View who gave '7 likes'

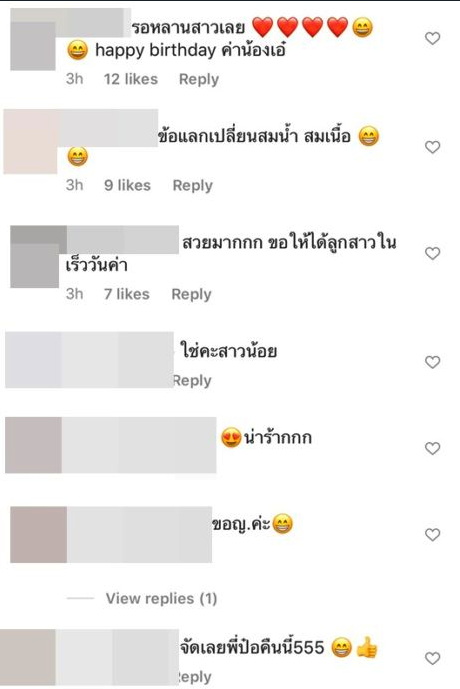pyautogui.click(x=127, y=294)
